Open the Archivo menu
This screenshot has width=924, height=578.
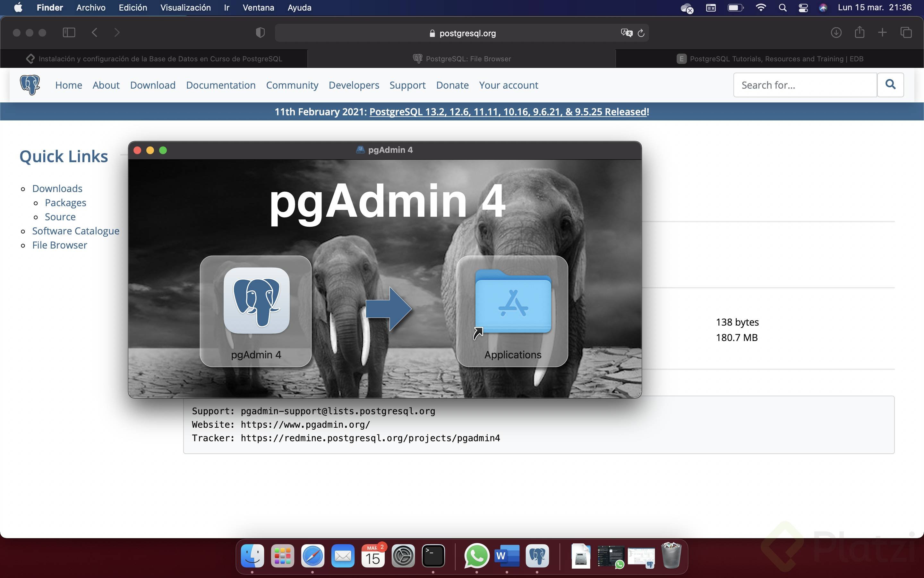click(91, 8)
